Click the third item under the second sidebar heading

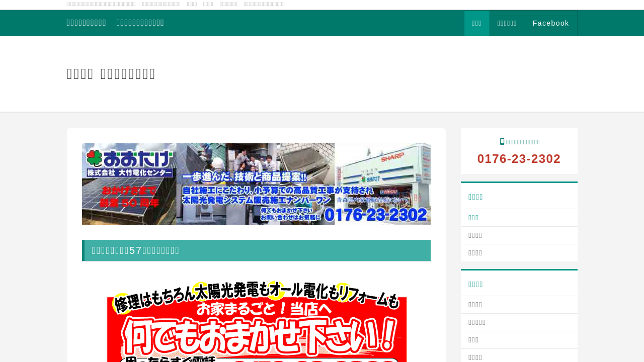tap(473, 340)
